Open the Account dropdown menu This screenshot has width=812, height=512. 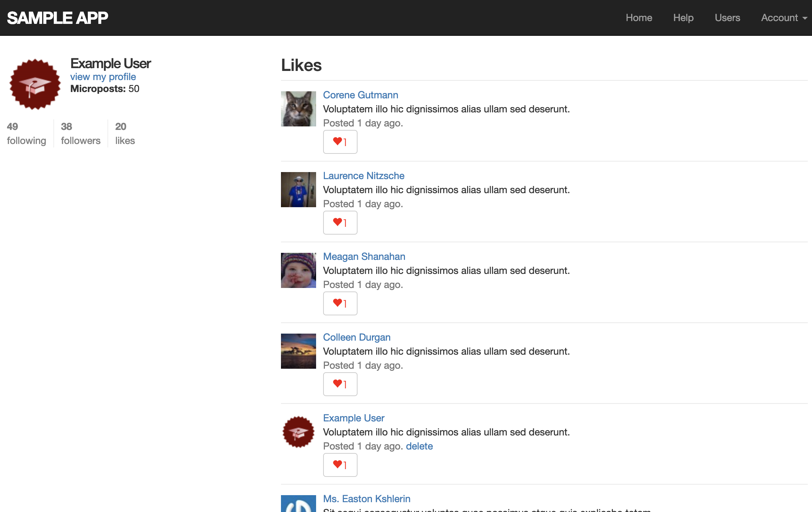click(783, 18)
